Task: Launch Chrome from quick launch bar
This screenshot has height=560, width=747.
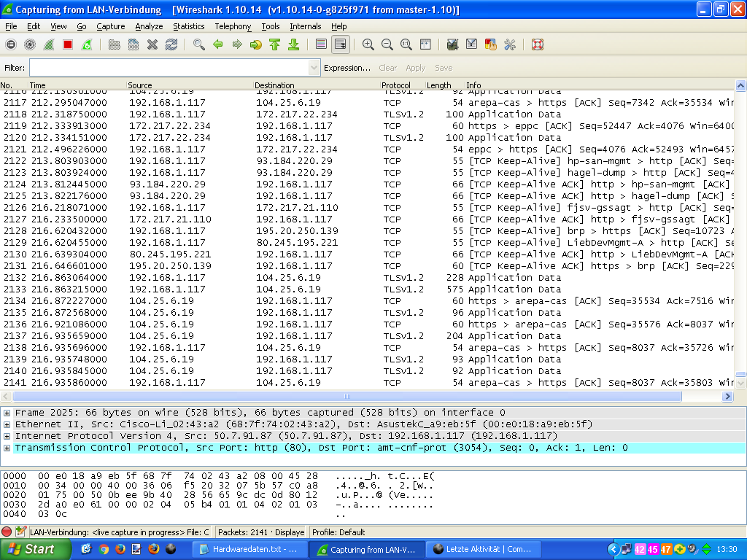Action: 104,549
